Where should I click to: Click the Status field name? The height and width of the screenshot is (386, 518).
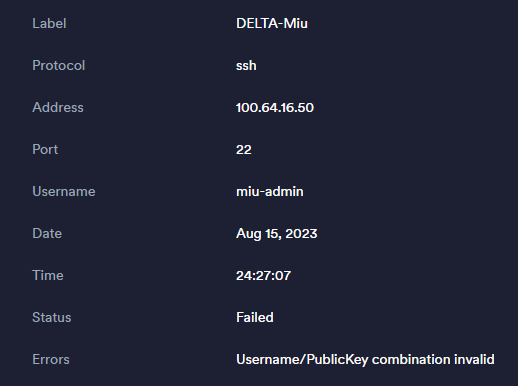(x=52, y=318)
